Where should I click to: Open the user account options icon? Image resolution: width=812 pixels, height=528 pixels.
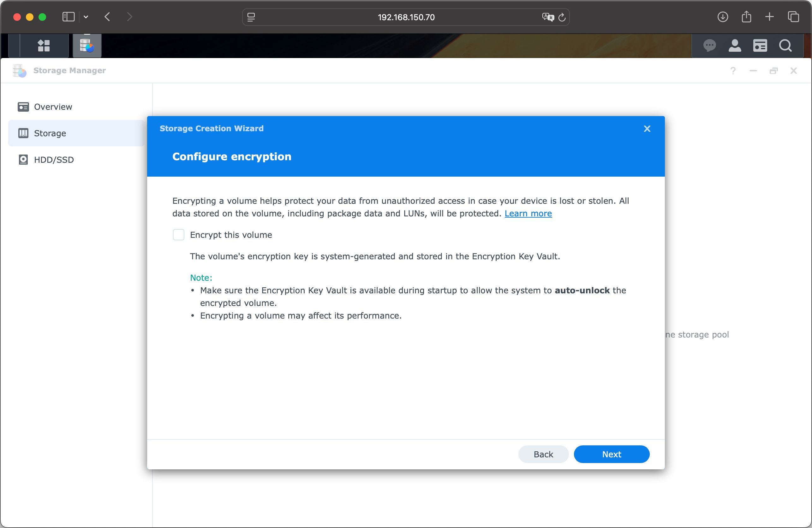(x=735, y=45)
